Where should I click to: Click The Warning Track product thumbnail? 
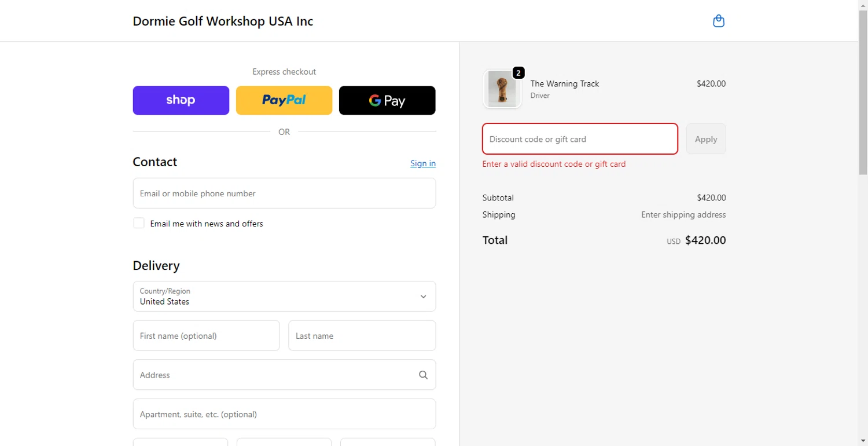tap(502, 89)
